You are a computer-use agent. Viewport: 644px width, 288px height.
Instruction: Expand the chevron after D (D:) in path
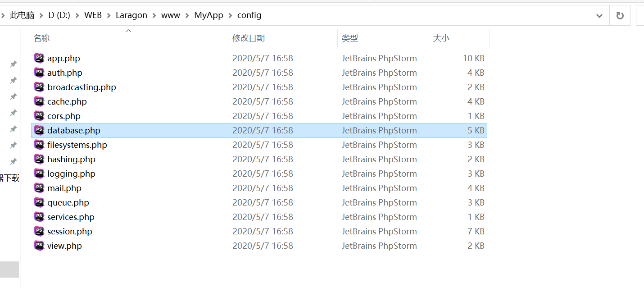(x=77, y=15)
